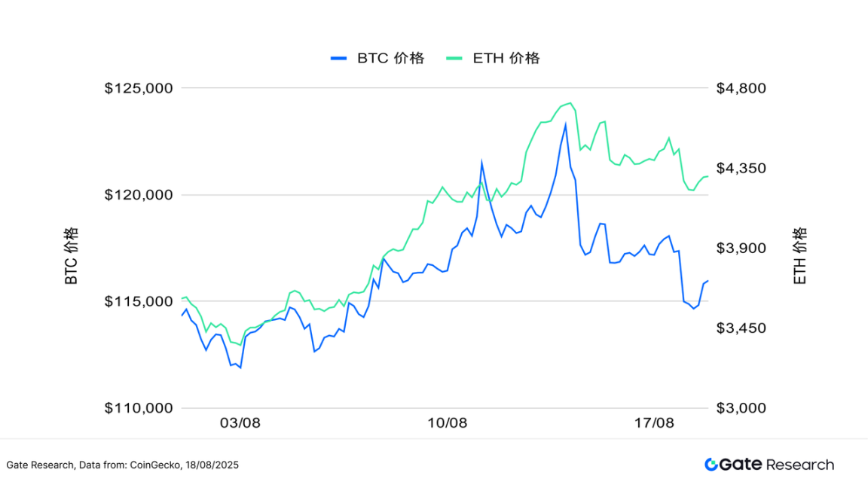Toggle the ETH 价格 legend label
The height and width of the screenshot is (491, 868).
[506, 58]
